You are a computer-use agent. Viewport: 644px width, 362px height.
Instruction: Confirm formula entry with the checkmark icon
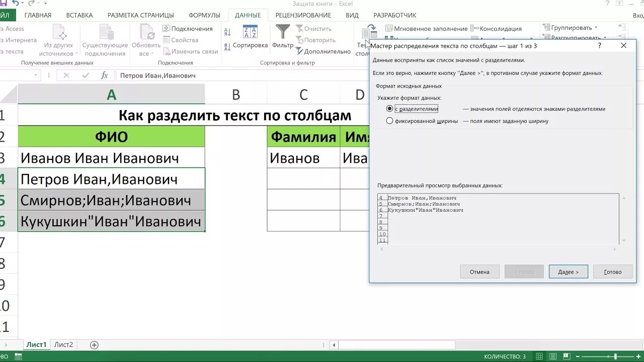pyautogui.click(x=86, y=75)
